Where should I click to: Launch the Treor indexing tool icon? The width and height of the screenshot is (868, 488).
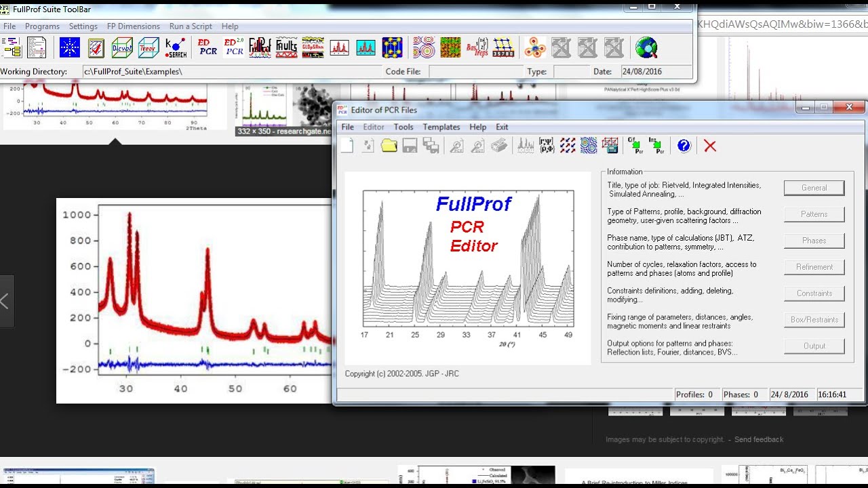[149, 47]
